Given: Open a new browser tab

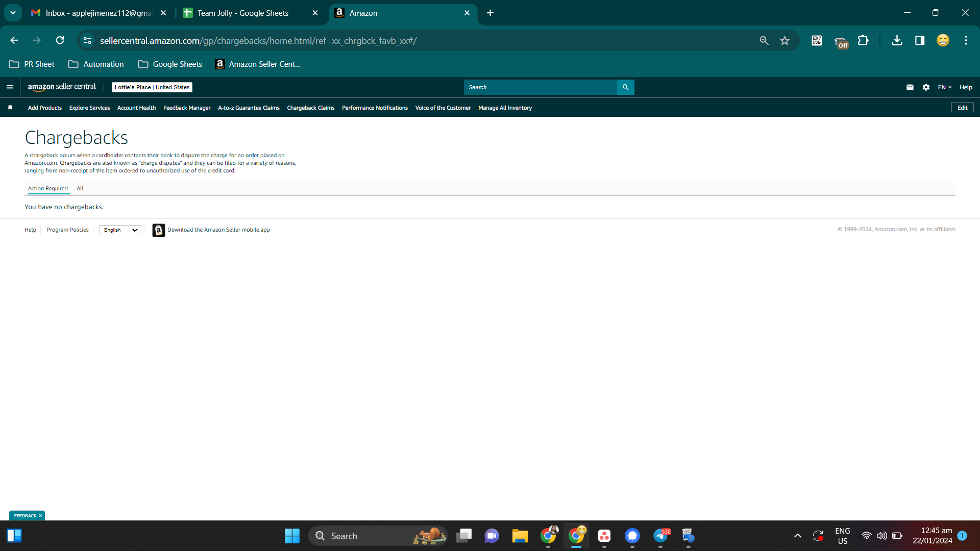Looking at the screenshot, I should [490, 13].
